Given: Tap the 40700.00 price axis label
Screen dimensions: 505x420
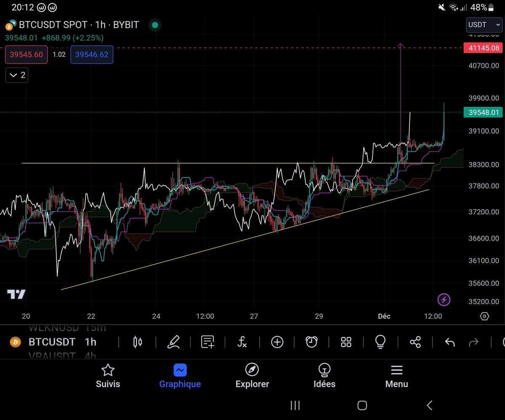Looking at the screenshot, I should 483,66.
